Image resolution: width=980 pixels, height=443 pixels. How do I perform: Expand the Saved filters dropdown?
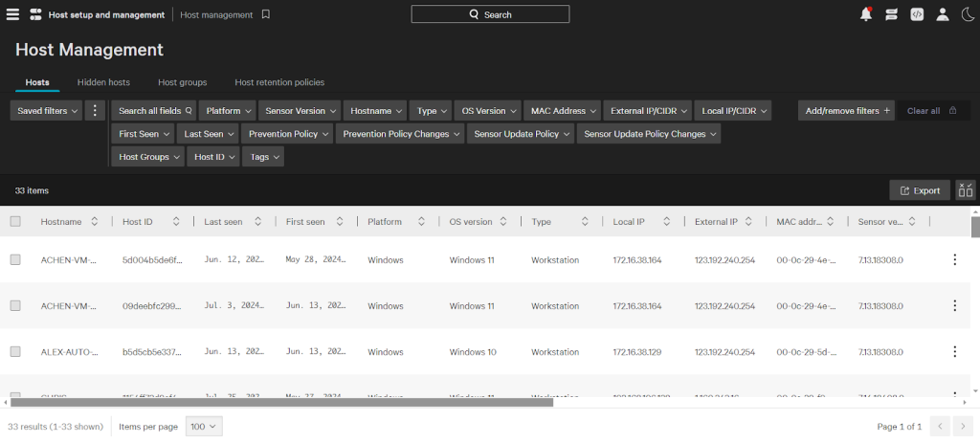[x=46, y=111]
